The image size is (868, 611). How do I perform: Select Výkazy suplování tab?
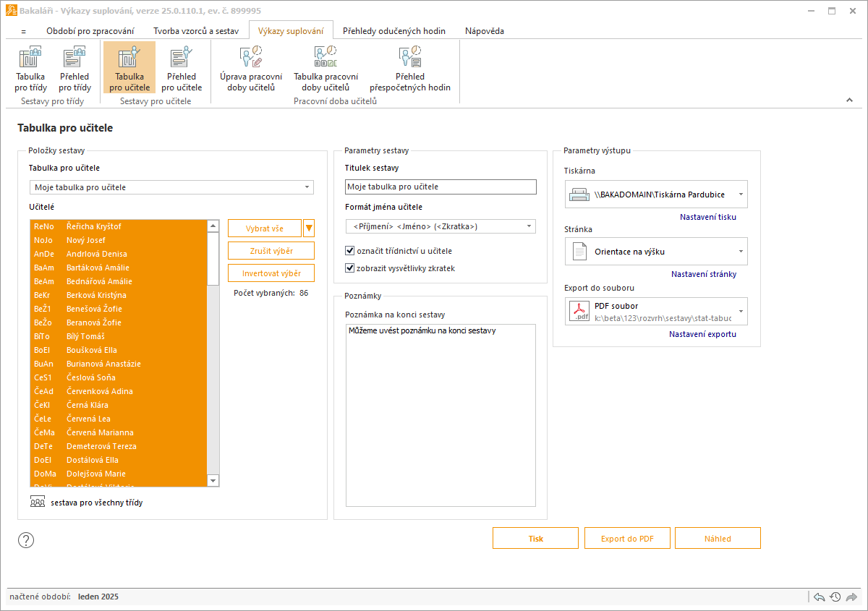tap(291, 31)
